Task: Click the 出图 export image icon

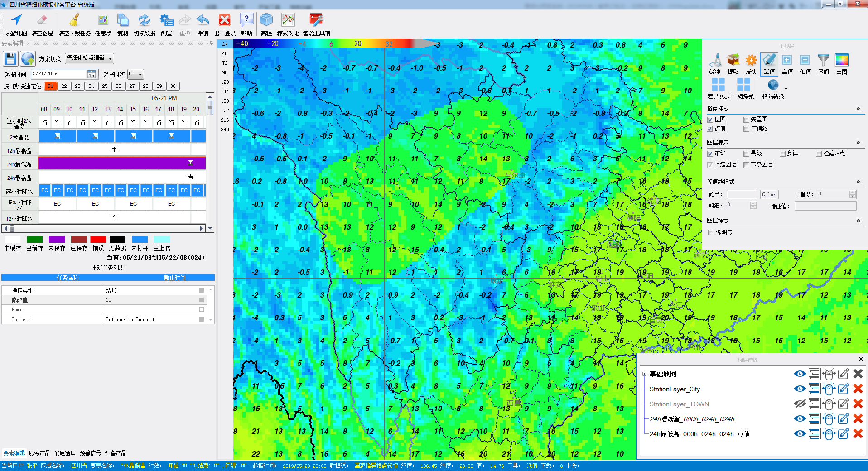Action: tap(842, 60)
